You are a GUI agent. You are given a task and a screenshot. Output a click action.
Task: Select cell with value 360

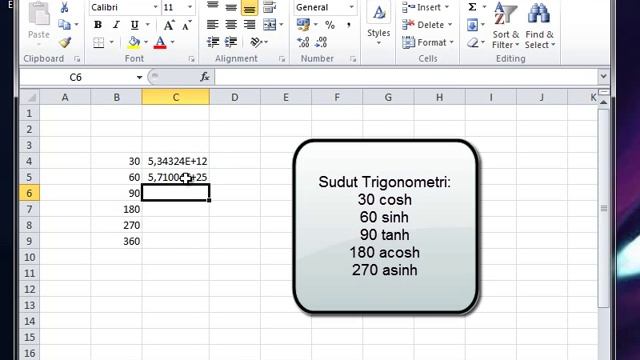[116, 241]
